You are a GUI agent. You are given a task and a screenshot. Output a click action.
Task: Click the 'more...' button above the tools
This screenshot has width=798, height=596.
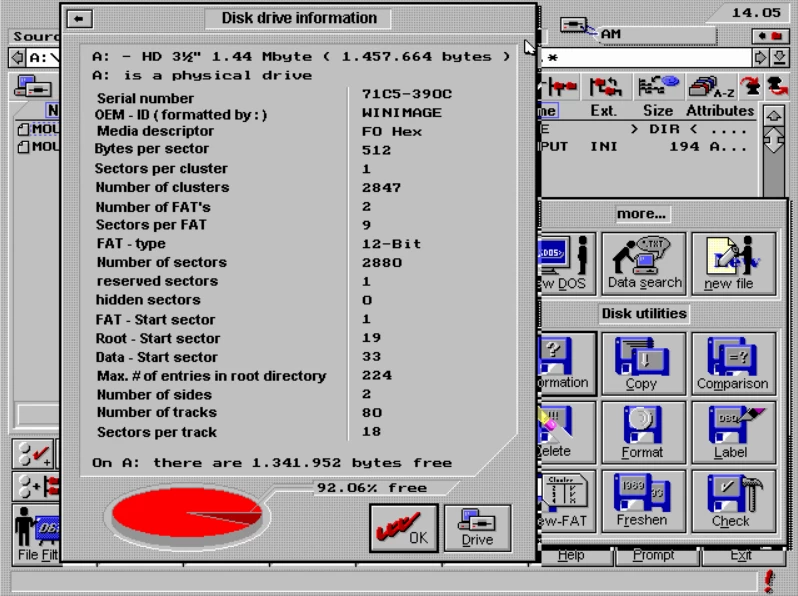[x=641, y=214]
